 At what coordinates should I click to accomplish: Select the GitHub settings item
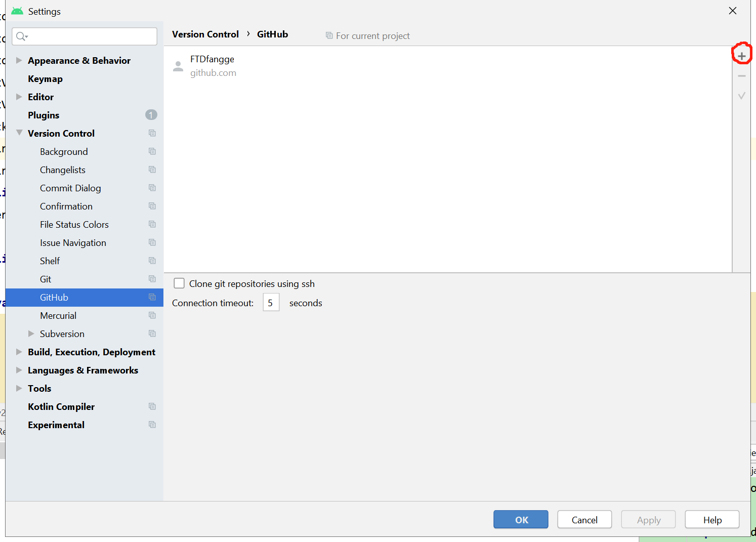tap(85, 298)
